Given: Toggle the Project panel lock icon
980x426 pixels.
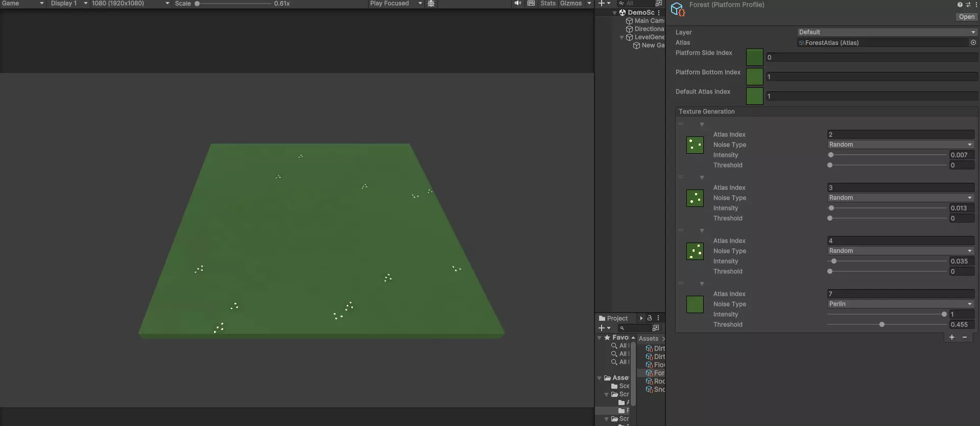Looking at the screenshot, I should click(x=650, y=318).
